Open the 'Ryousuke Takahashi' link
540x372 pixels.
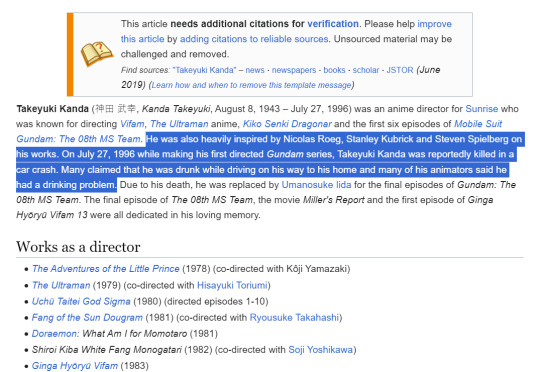pyautogui.click(x=294, y=318)
